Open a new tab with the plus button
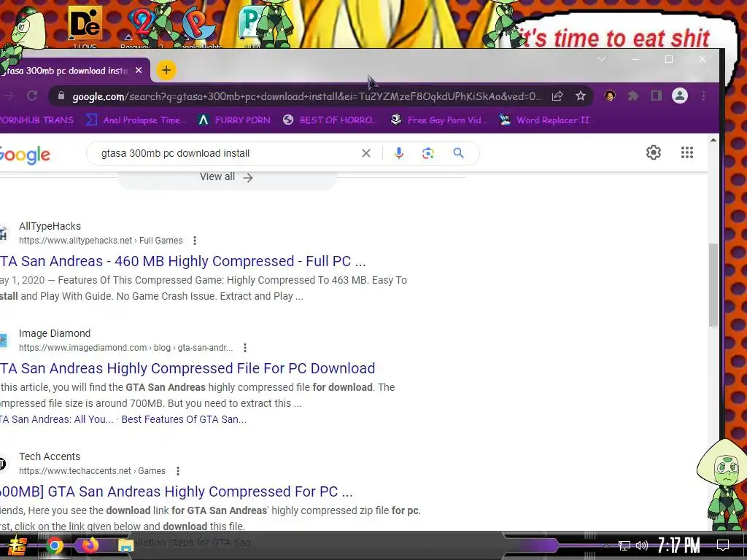 166,70
